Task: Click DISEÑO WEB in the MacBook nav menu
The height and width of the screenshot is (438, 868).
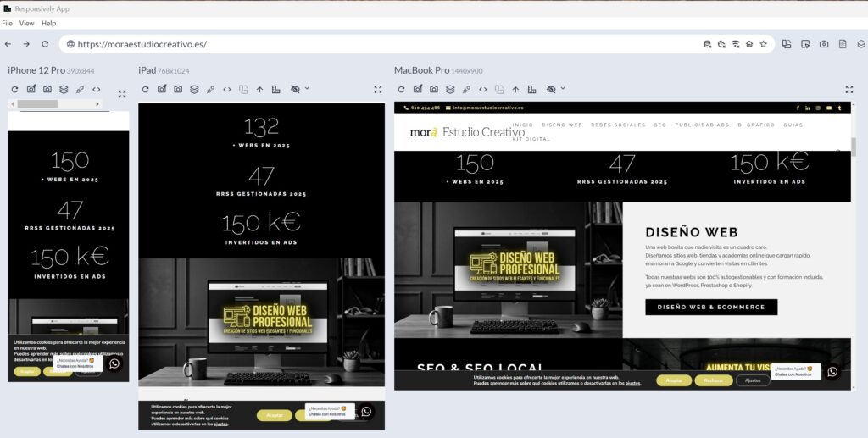Action: 562,125
